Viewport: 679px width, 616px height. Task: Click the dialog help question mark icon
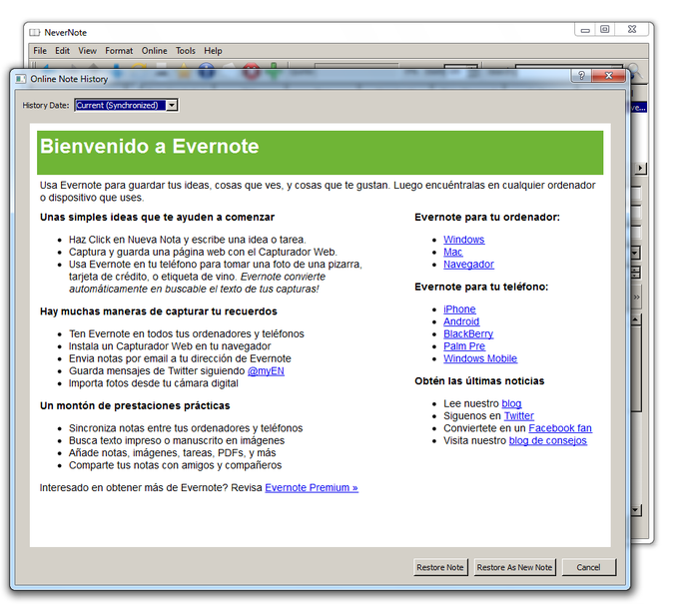pos(581,76)
